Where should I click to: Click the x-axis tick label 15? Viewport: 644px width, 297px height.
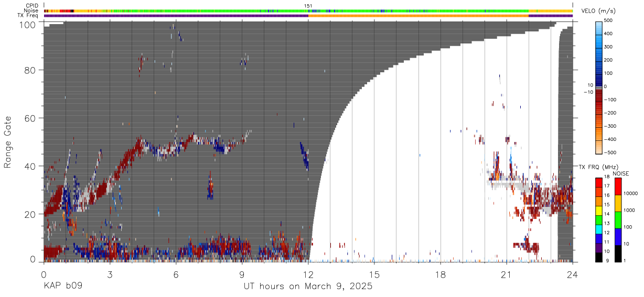tap(374, 274)
